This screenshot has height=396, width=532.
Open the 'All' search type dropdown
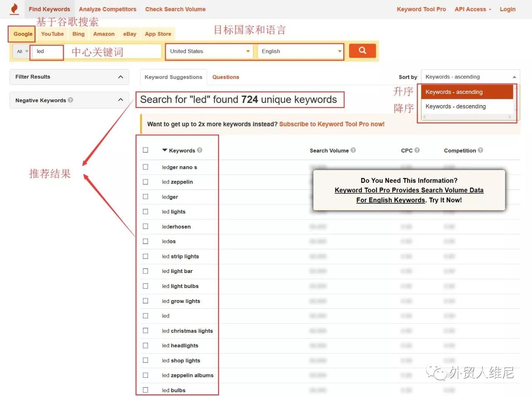pos(22,52)
